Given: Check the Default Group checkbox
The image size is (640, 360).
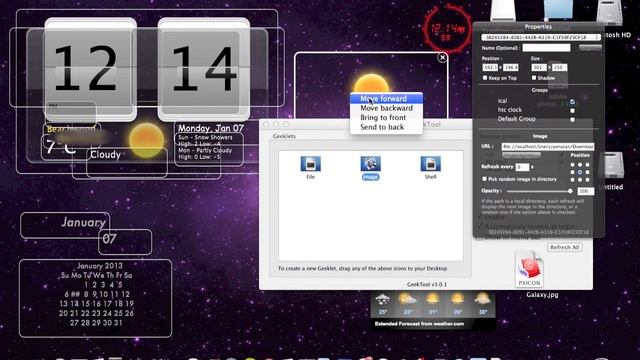Looking at the screenshot, I should click(572, 120).
